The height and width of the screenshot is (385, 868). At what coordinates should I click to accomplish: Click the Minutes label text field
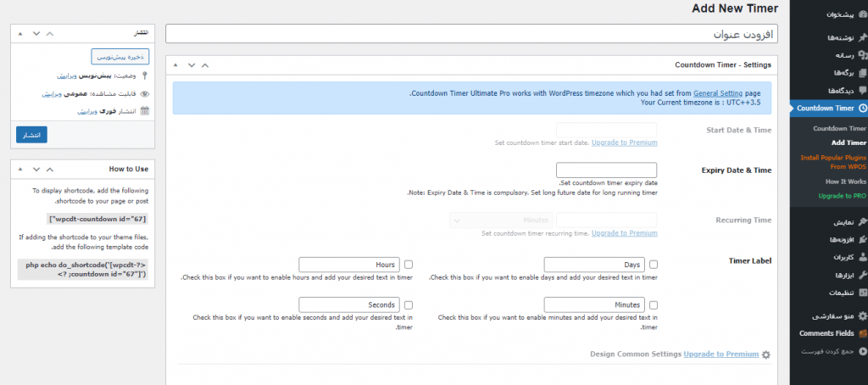(x=594, y=304)
